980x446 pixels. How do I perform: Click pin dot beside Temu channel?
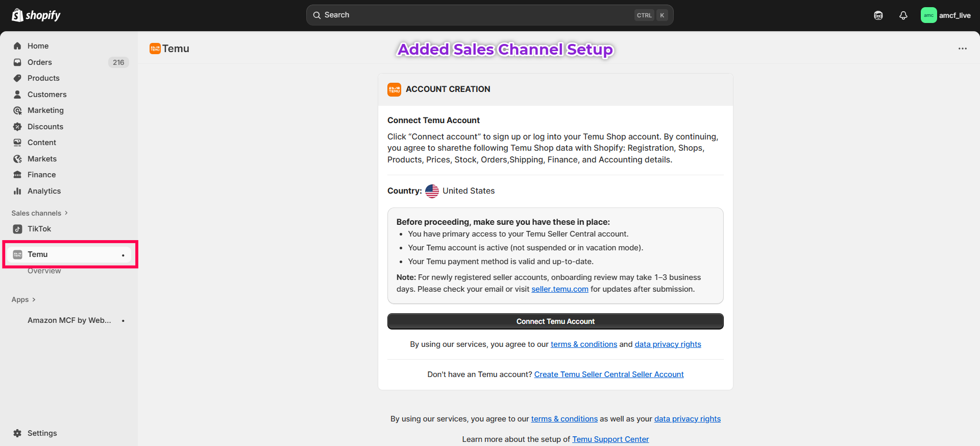click(123, 255)
